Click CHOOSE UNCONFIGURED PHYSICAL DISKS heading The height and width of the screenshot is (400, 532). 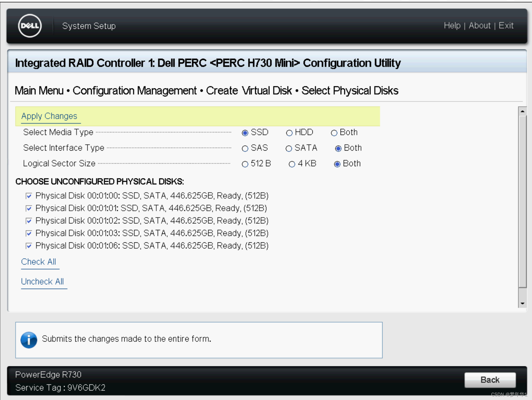100,181
